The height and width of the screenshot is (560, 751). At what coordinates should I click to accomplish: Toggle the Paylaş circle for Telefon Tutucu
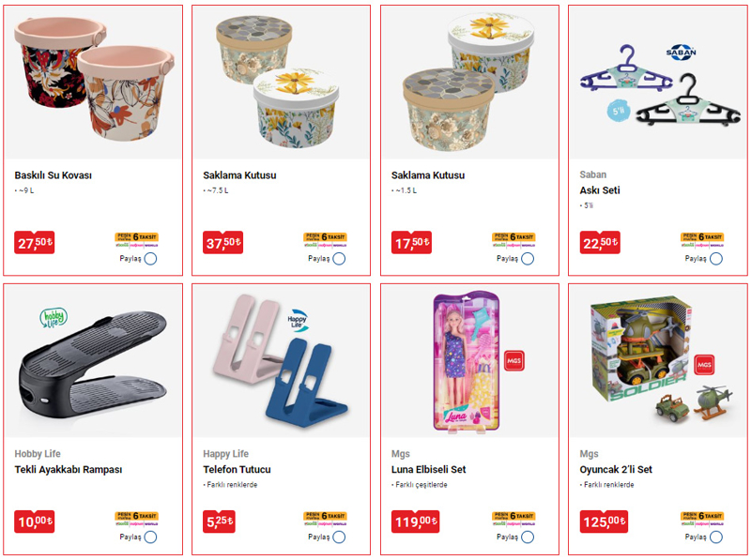[339, 537]
